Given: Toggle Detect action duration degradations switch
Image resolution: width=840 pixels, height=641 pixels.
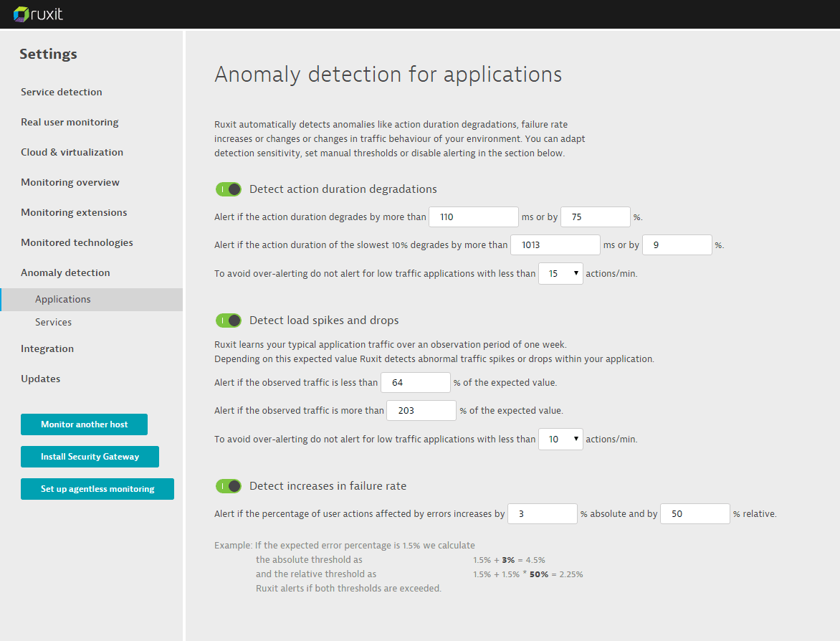Looking at the screenshot, I should [229, 189].
